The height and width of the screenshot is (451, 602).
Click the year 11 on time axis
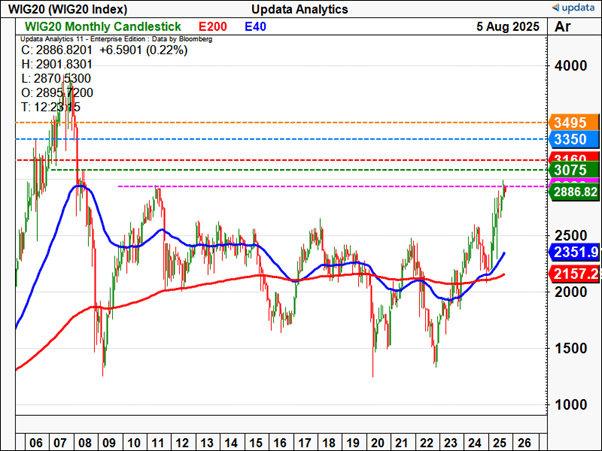[158, 443]
